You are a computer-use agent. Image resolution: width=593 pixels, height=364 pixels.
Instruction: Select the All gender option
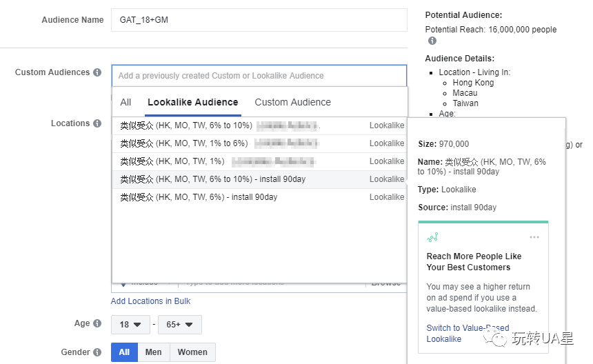124,352
